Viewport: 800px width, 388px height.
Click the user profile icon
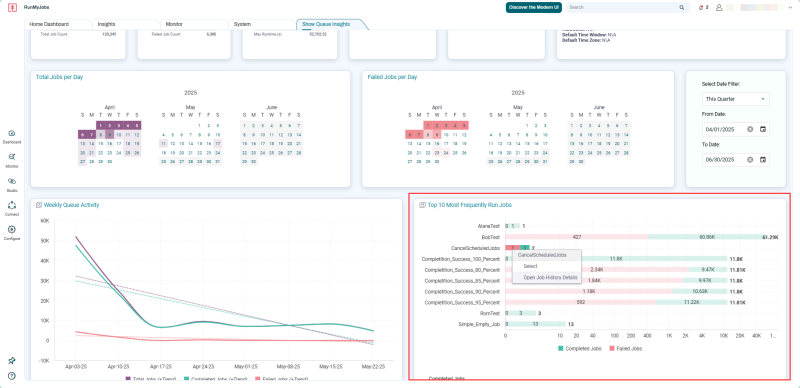[x=719, y=8]
